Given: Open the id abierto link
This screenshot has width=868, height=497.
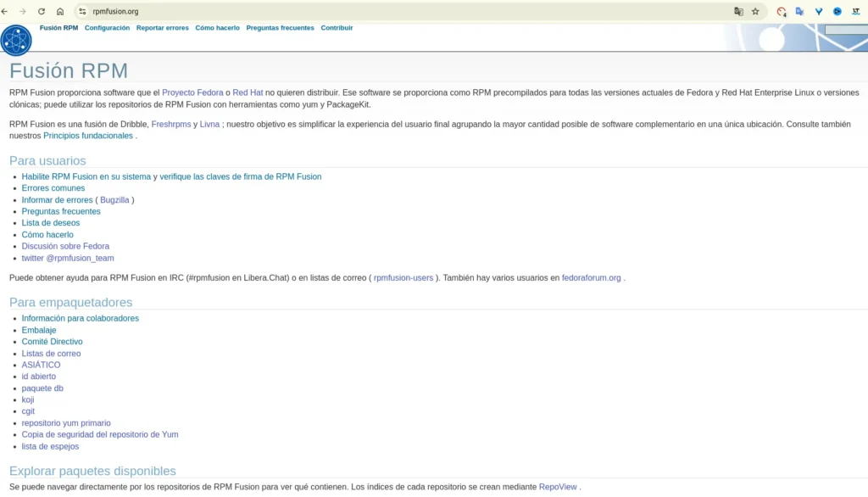Looking at the screenshot, I should (39, 377).
